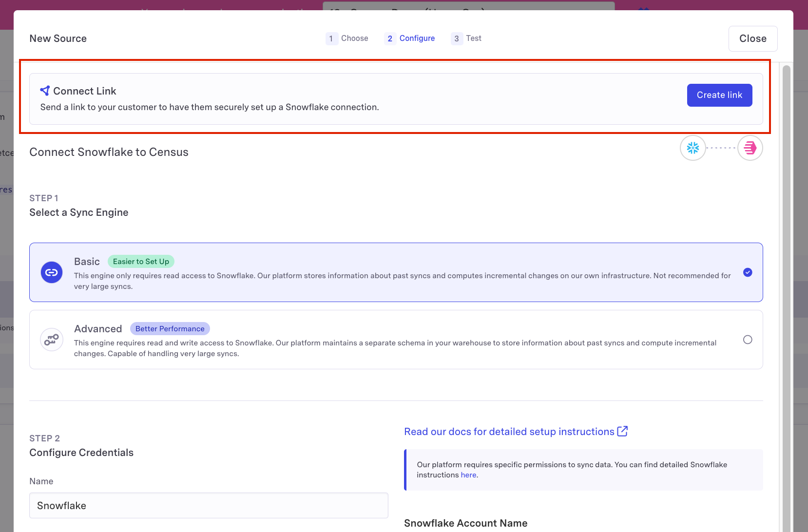Open docs for detailed setup instructions

tap(509, 432)
